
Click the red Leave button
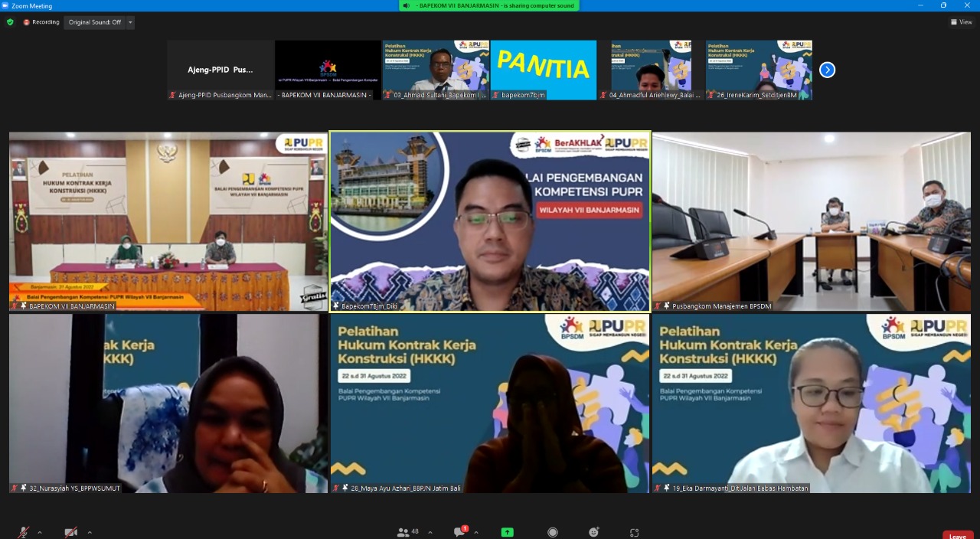tap(958, 535)
